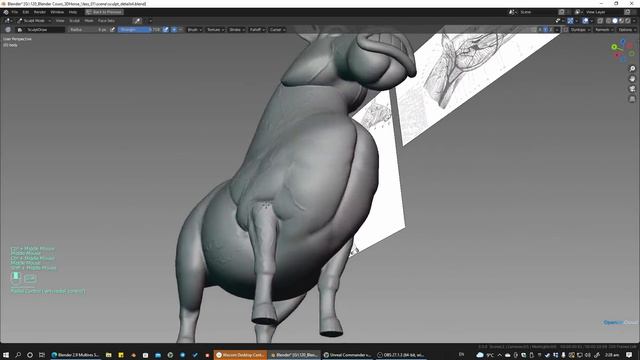Open the Window menu
The image size is (640, 360).
pos(57,12)
